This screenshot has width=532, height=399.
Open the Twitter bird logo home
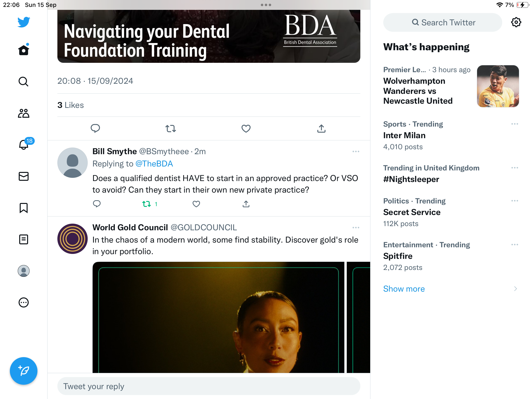tap(24, 22)
